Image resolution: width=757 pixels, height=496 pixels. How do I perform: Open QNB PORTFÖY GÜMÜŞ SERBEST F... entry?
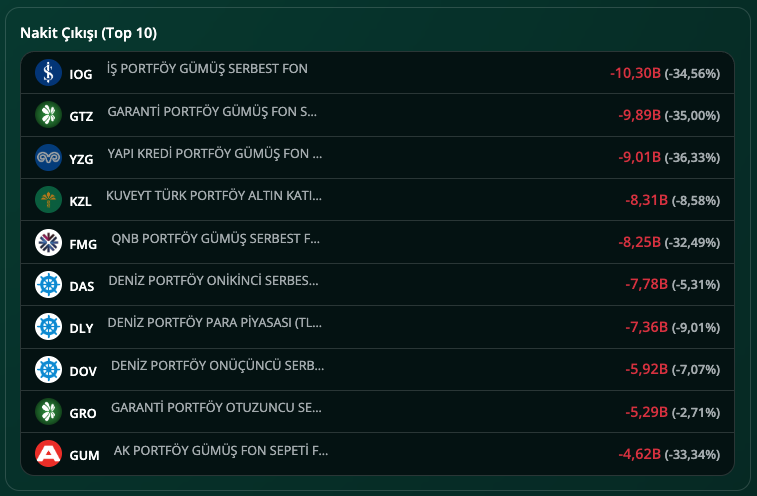pos(215,239)
